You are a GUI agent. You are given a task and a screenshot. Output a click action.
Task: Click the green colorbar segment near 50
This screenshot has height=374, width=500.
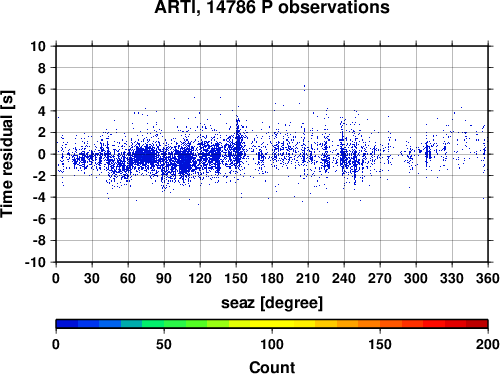tap(164, 324)
